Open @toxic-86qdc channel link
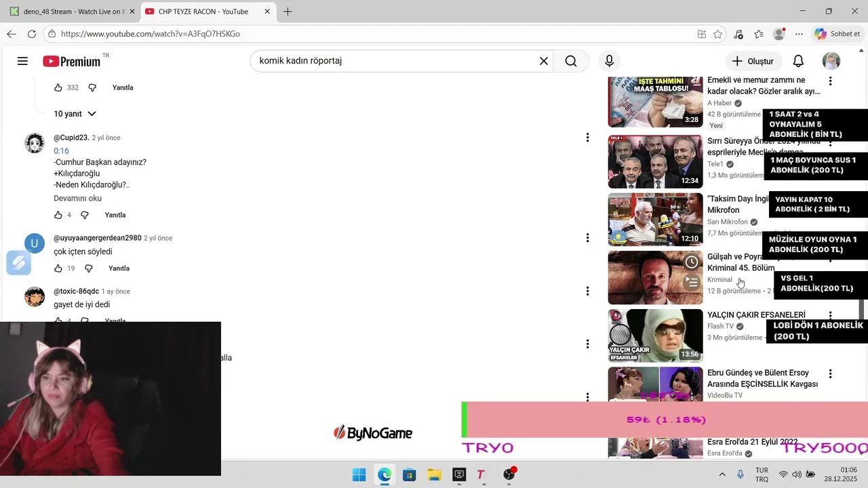Viewport: 868px width, 488px height. coord(76,291)
